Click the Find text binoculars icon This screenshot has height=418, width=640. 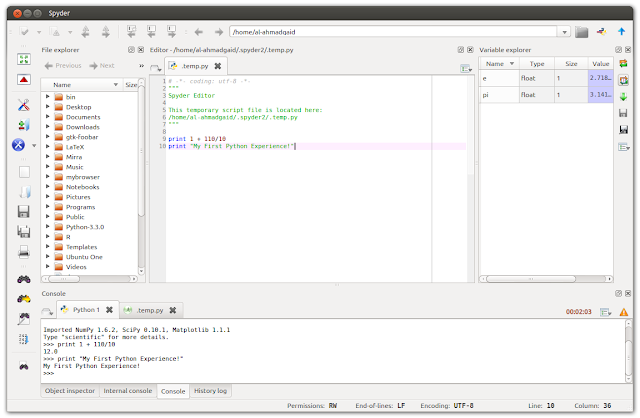[x=24, y=279]
